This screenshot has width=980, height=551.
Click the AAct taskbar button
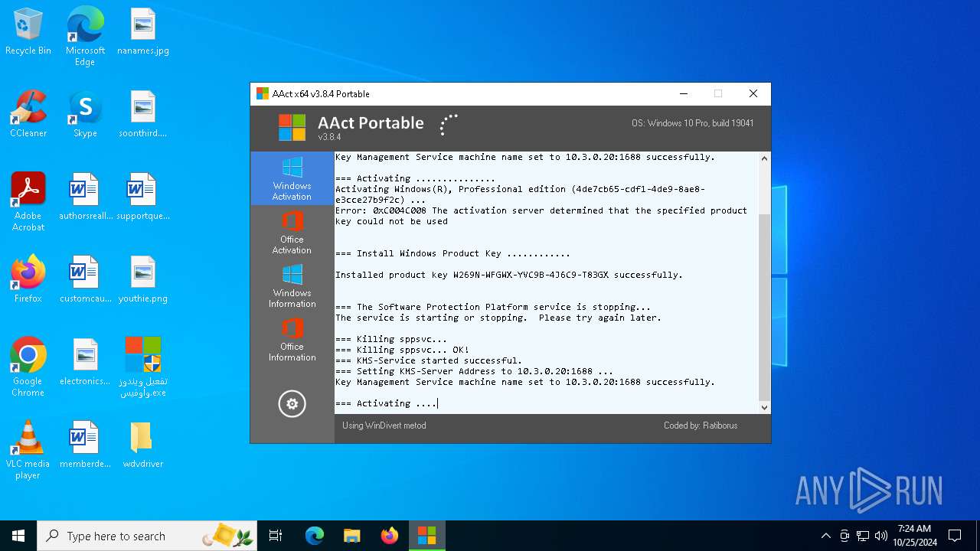(426, 536)
